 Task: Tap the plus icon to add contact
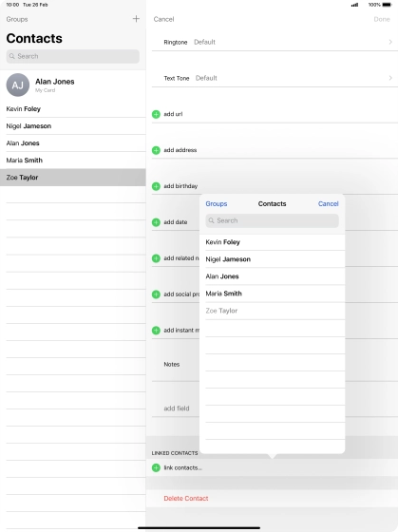[136, 19]
